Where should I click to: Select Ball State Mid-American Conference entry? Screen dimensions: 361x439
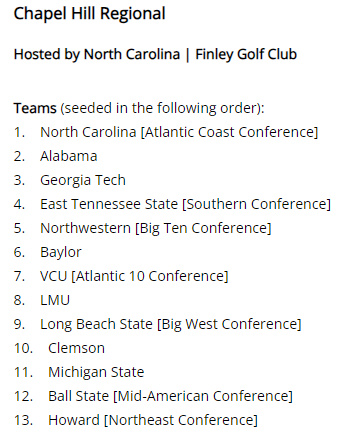[x=170, y=396]
